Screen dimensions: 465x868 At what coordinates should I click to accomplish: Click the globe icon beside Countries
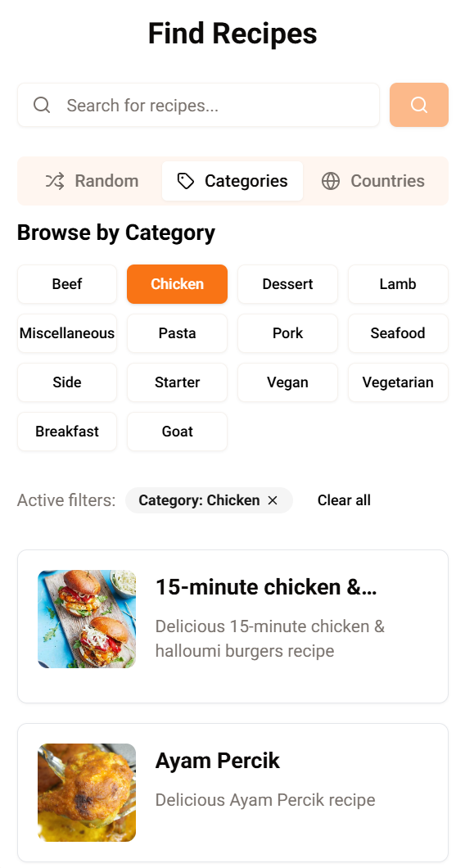click(331, 181)
